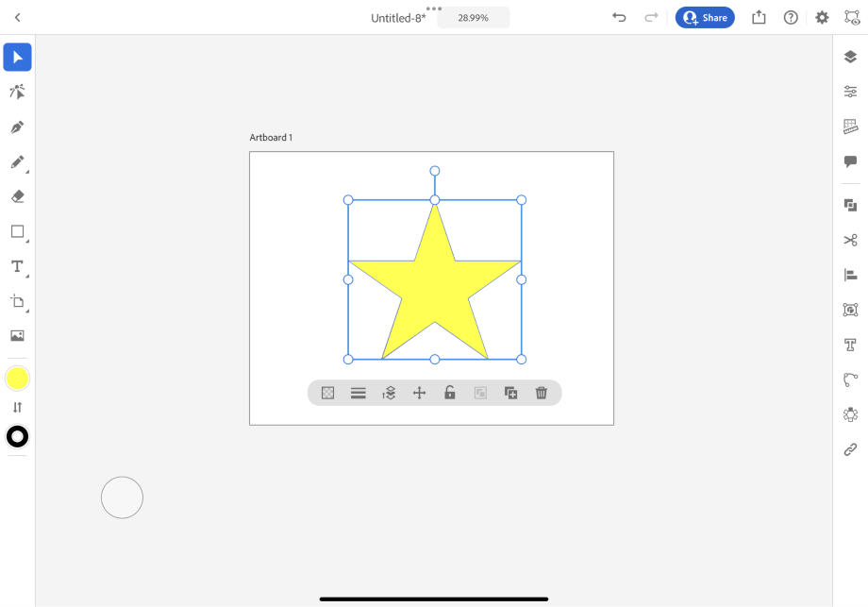The width and height of the screenshot is (868, 607).
Task: Open the Cut scissors panel
Action: (x=850, y=240)
